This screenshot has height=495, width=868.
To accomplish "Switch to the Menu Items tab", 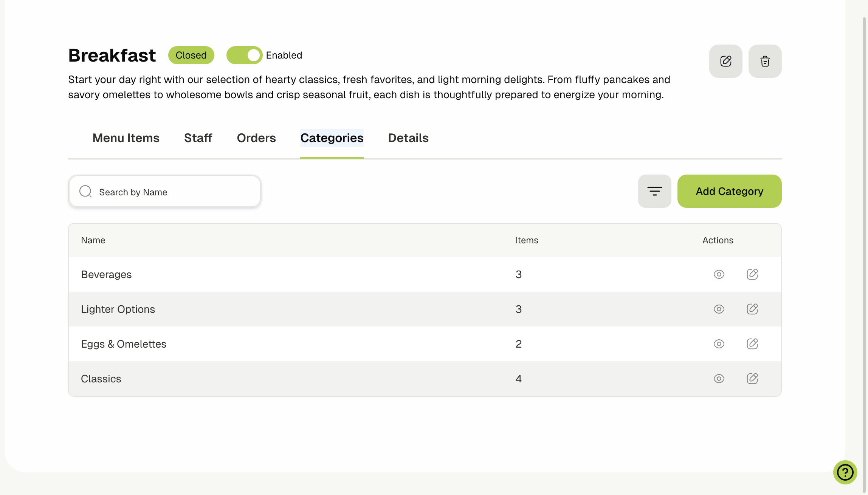I will point(126,138).
